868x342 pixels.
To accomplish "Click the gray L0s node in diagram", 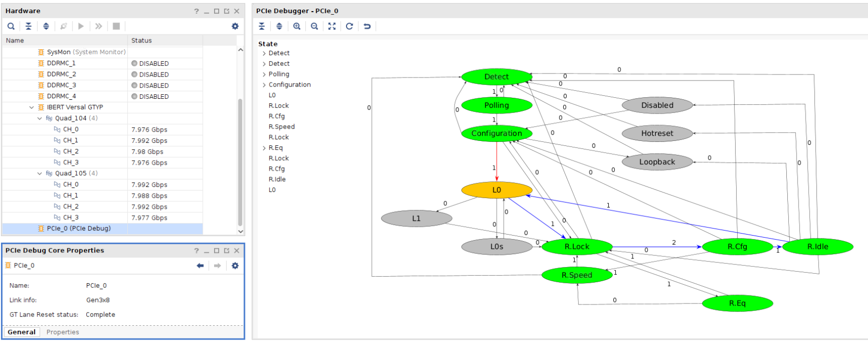I will [x=497, y=247].
